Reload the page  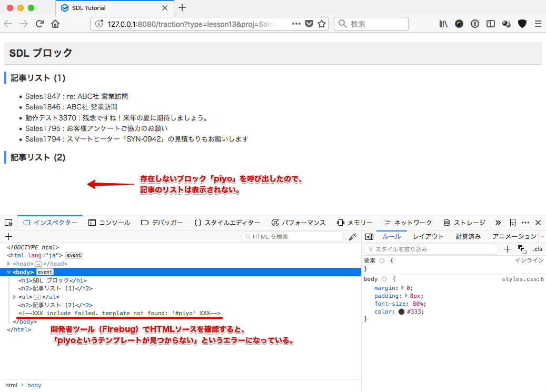[x=39, y=24]
